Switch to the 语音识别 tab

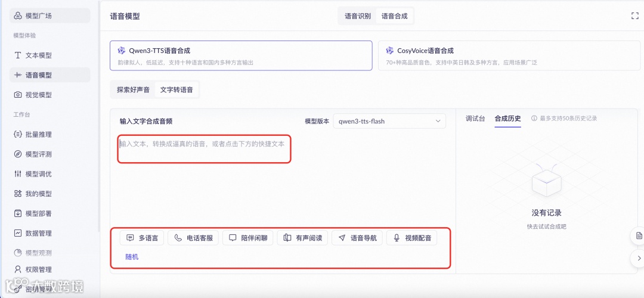click(357, 16)
